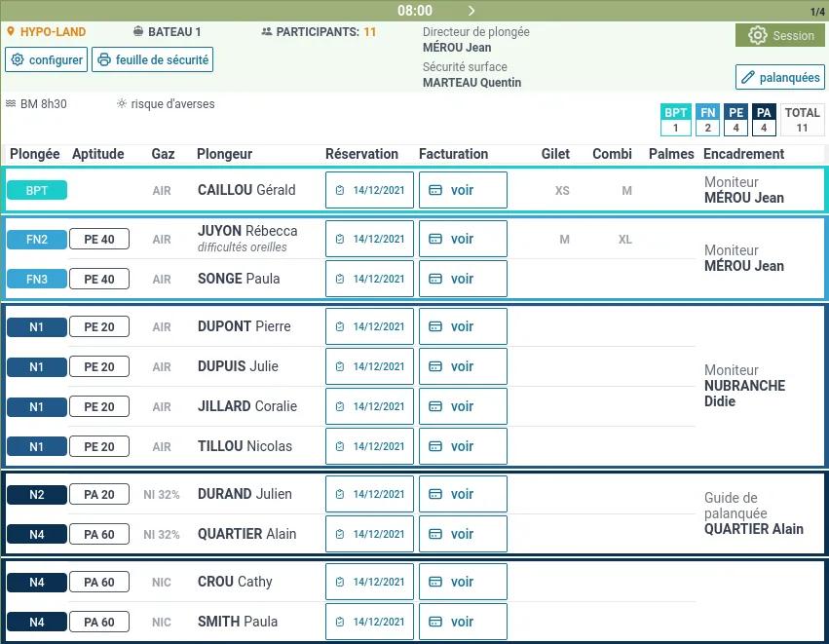Open feuille de sécurité
829x644 pixels.
click(x=152, y=59)
